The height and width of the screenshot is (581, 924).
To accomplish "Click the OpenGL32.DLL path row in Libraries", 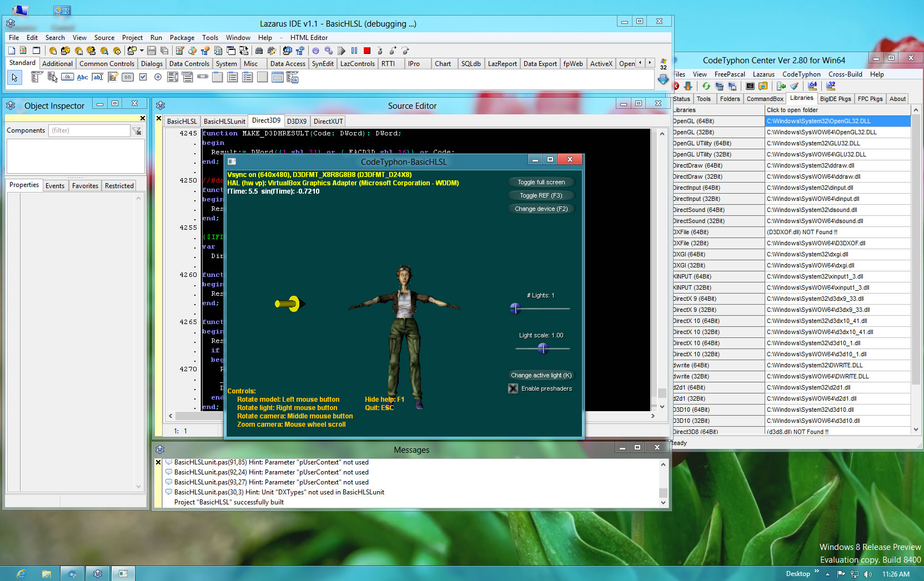I will [x=838, y=121].
